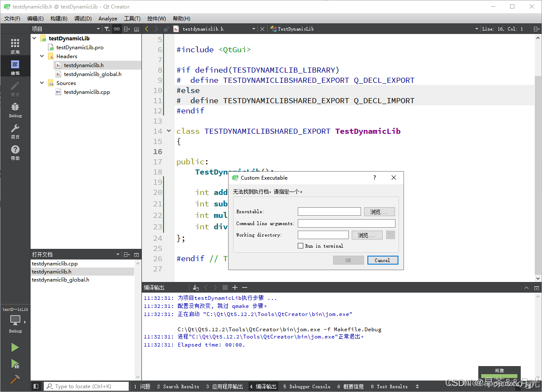Click the stop build square icon
Screen dimensions: 542x392
coord(225,288)
